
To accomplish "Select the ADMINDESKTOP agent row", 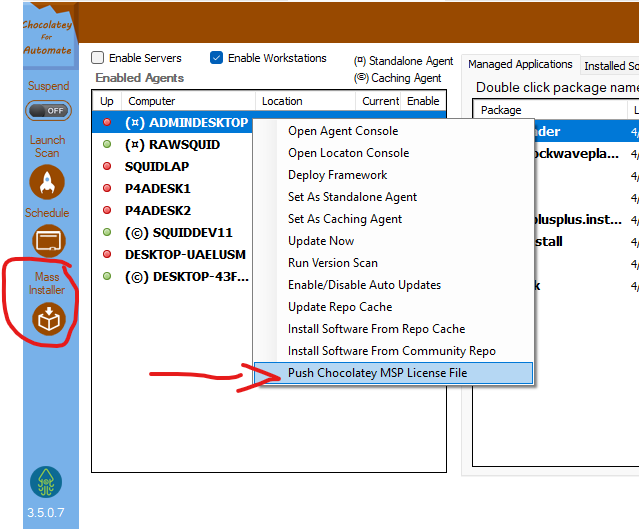I will [172, 122].
